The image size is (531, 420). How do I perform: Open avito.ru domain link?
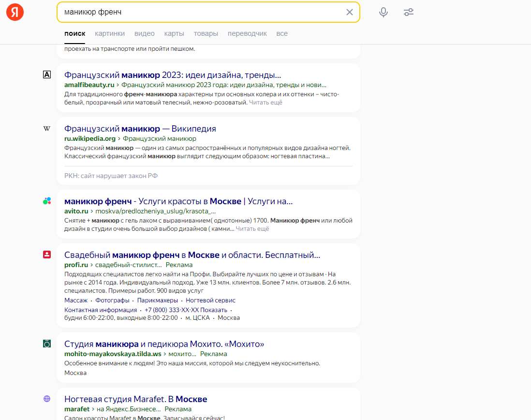coord(76,211)
